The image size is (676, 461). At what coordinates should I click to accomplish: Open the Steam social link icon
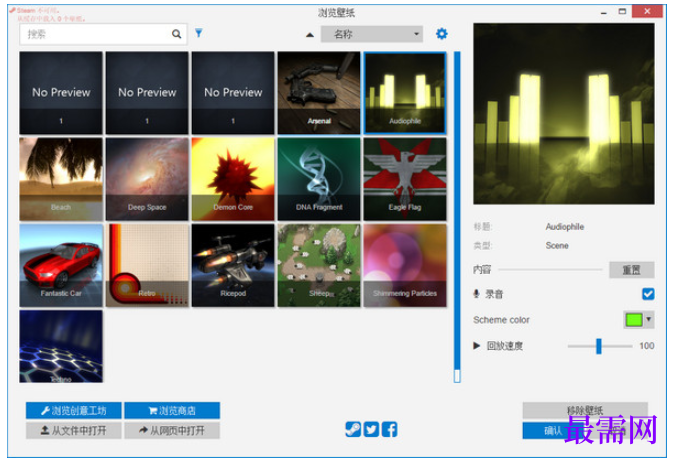(353, 429)
